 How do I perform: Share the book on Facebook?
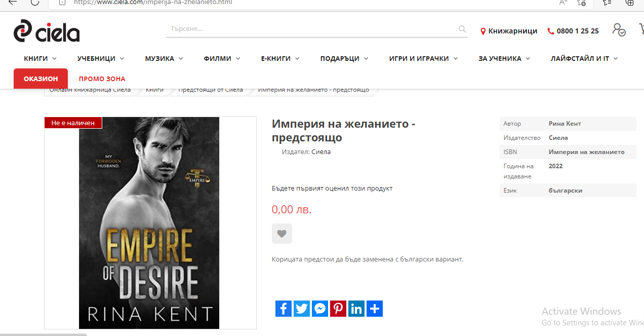pyautogui.click(x=284, y=309)
